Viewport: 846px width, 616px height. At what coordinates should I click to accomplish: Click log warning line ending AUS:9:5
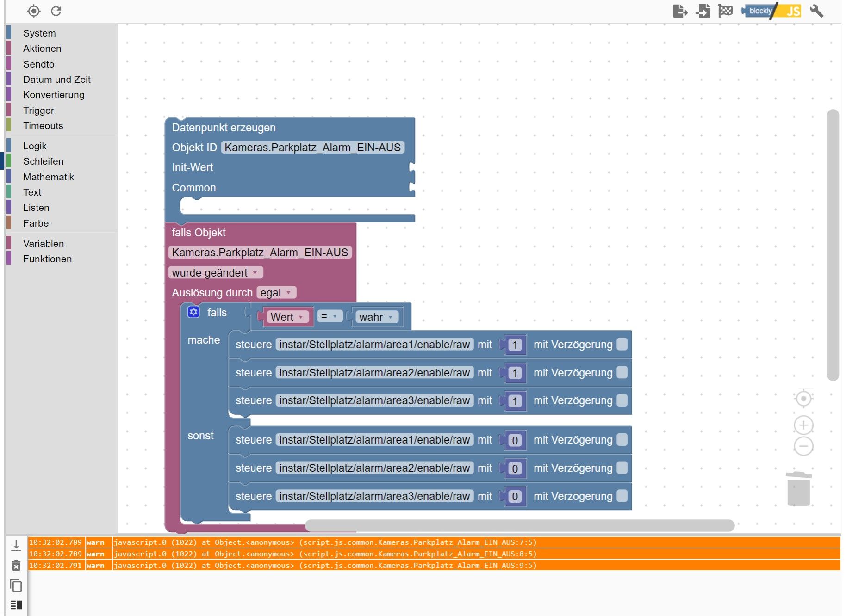pos(434,565)
